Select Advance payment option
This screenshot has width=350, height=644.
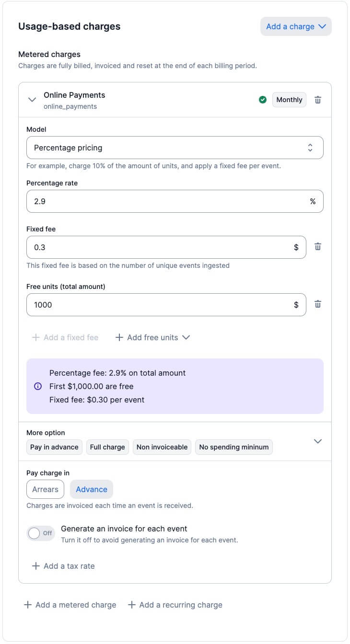92,489
